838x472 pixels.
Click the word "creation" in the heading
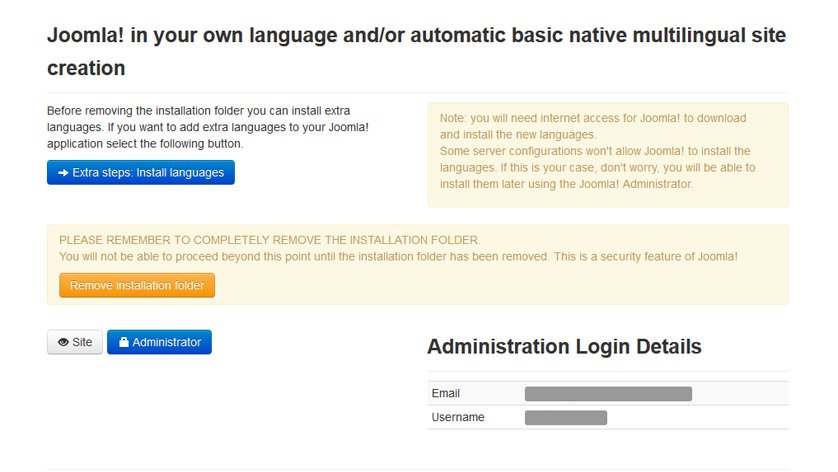point(86,68)
